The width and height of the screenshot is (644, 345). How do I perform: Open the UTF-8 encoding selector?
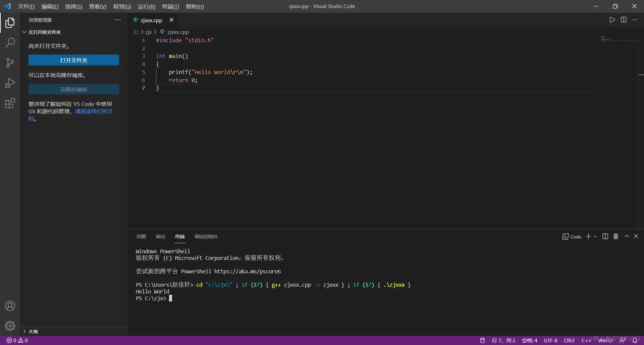pos(551,341)
